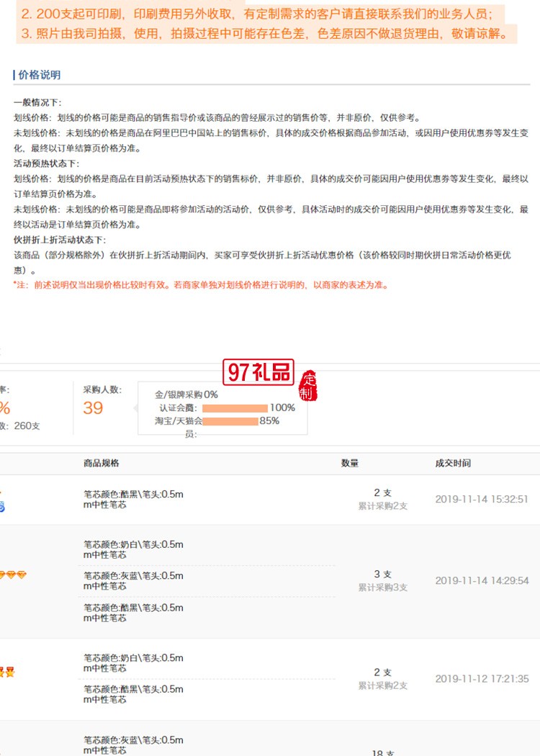
Task: Click the 数量 column header
Action: [x=350, y=463]
